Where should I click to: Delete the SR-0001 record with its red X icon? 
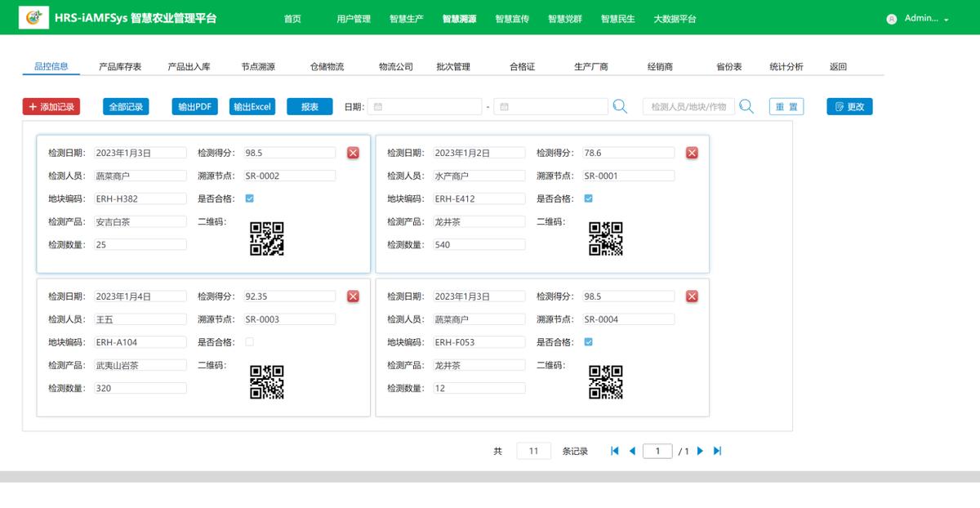(x=692, y=152)
